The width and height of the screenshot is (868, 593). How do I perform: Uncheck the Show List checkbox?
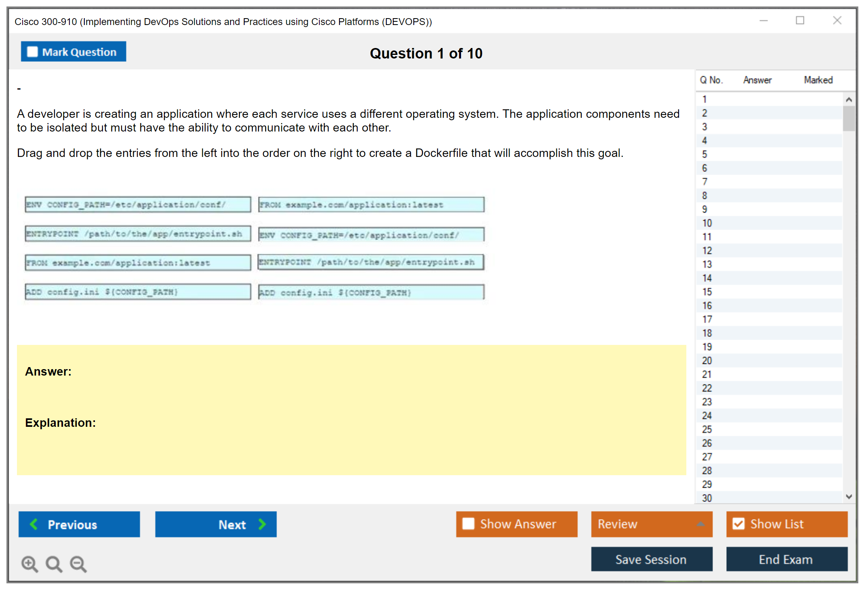738,524
